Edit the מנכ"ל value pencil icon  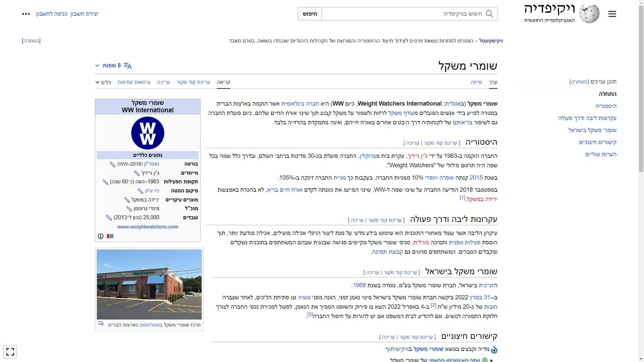129,209
